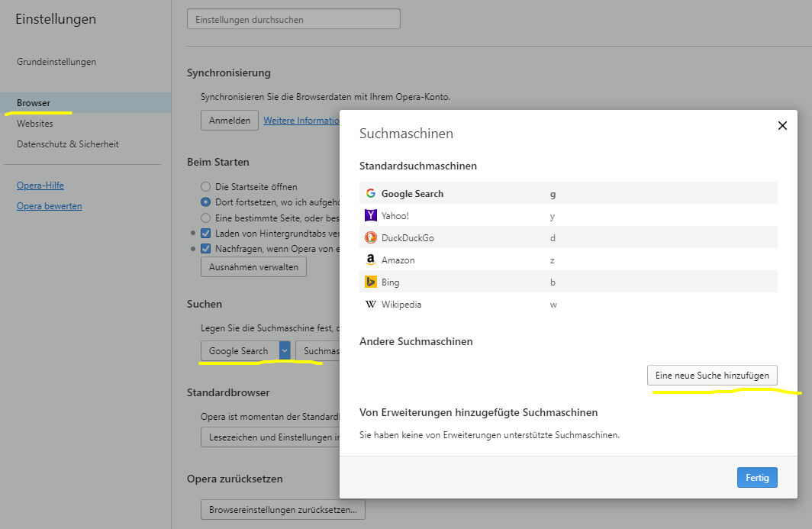Image resolution: width=812 pixels, height=529 pixels.
Task: Choose 'Dort fortsetzen, wo ich aufgehört habe'
Action: coord(205,202)
